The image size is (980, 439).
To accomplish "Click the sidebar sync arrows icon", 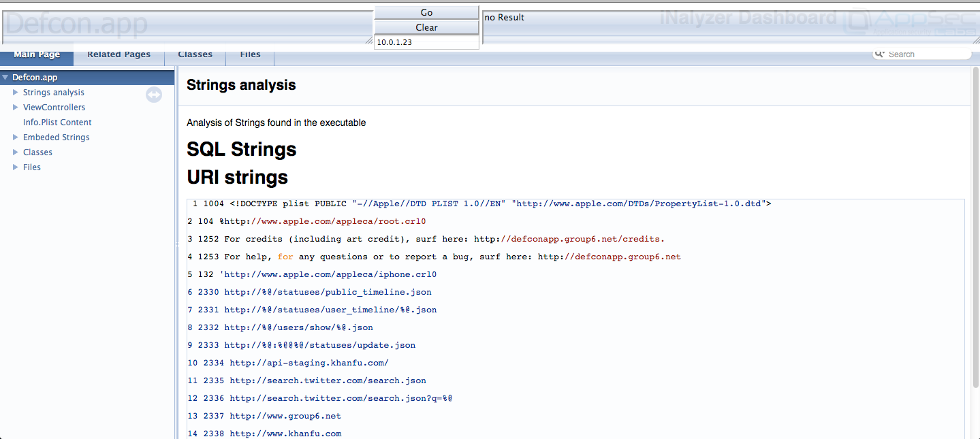I will tap(154, 95).
